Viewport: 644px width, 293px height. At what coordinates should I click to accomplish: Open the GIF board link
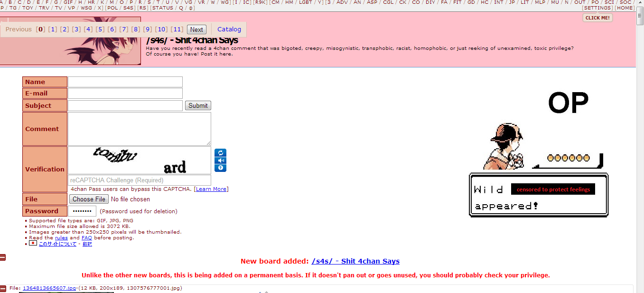click(x=68, y=2)
